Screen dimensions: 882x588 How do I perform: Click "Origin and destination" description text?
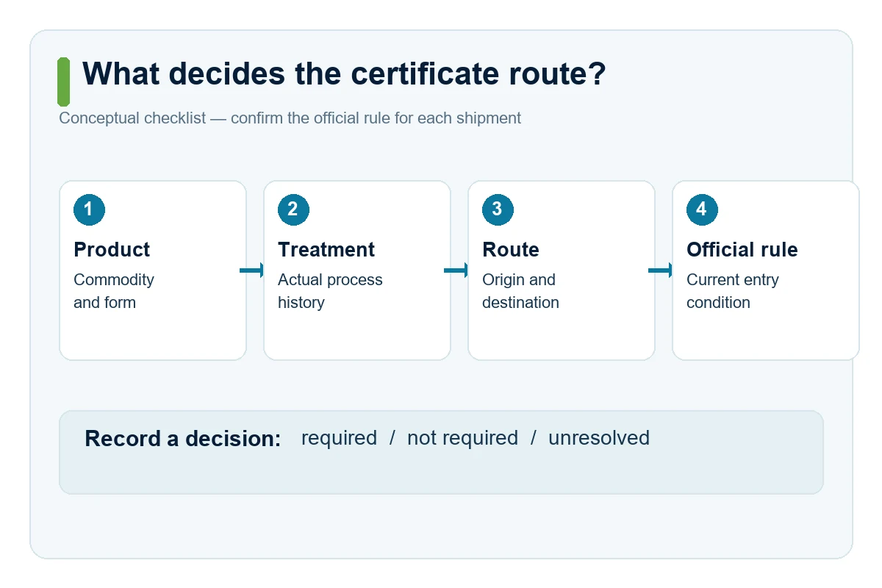click(x=520, y=291)
